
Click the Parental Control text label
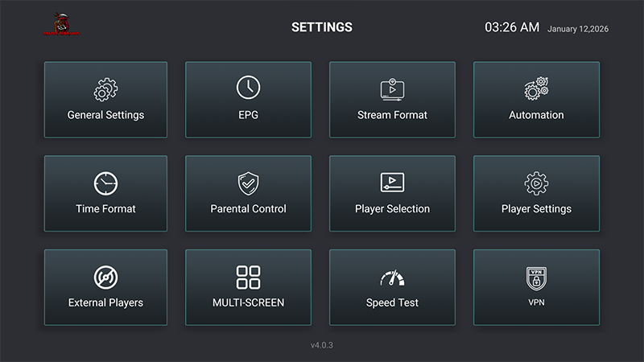click(x=248, y=209)
